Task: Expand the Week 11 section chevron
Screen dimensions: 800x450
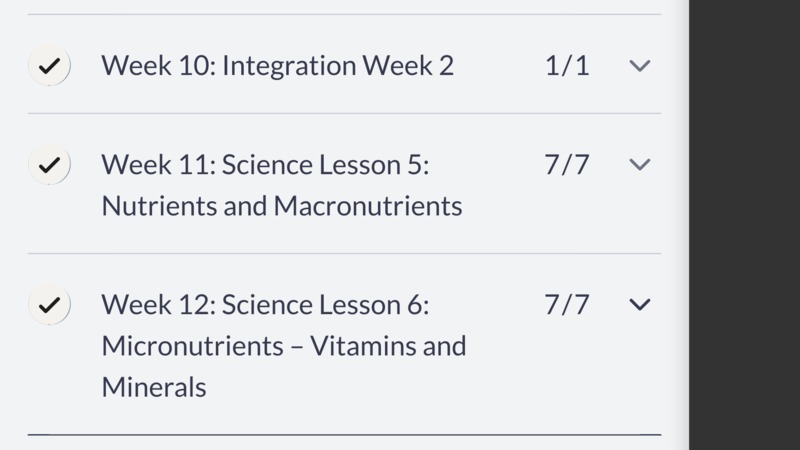Action: (639, 164)
